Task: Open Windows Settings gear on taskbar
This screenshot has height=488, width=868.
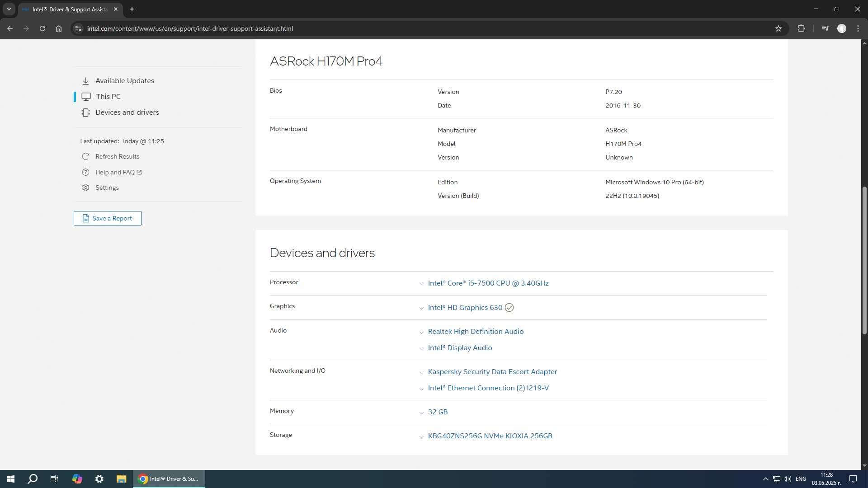Action: [x=99, y=479]
